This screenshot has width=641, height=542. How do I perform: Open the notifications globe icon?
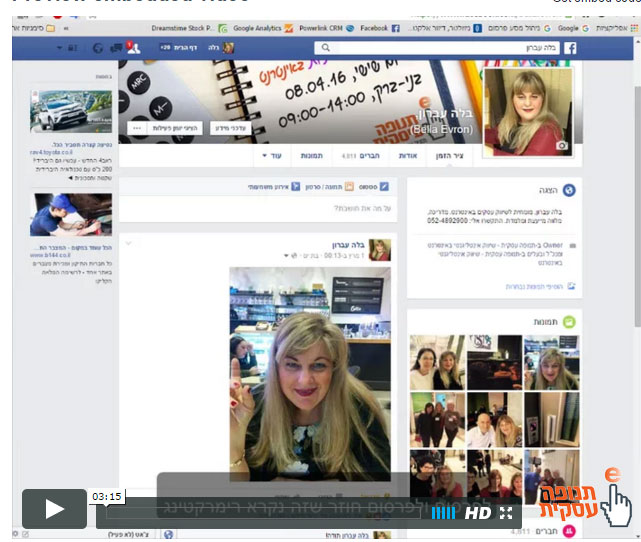(97, 48)
